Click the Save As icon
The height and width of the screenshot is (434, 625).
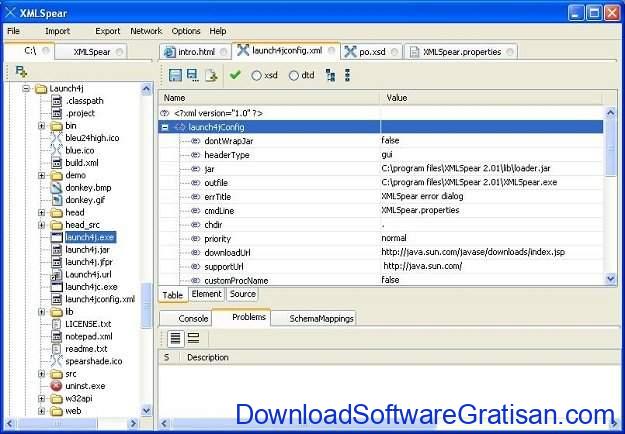(193, 75)
